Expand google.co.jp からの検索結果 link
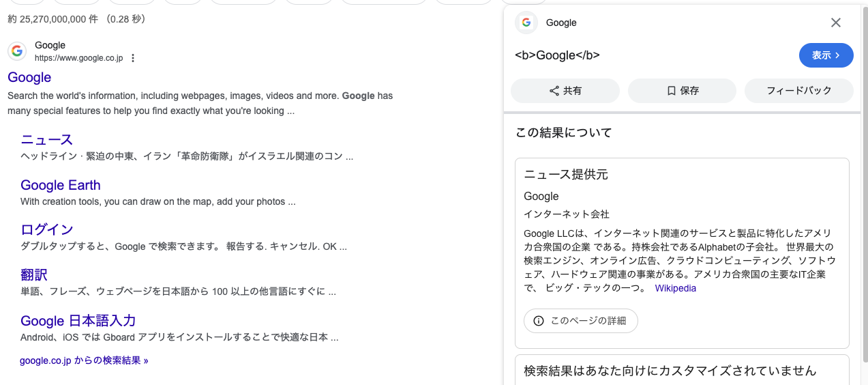This screenshot has height=385, width=868. pos(84,360)
